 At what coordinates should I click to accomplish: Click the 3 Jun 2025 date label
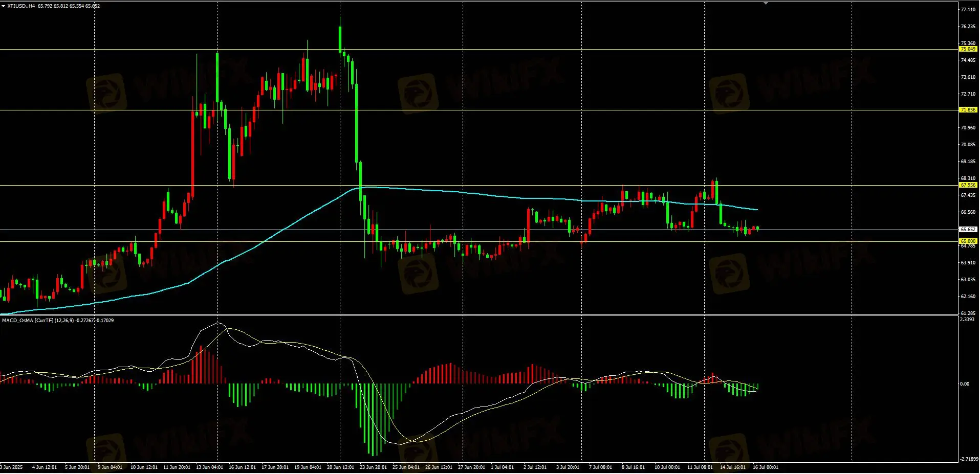[11, 467]
